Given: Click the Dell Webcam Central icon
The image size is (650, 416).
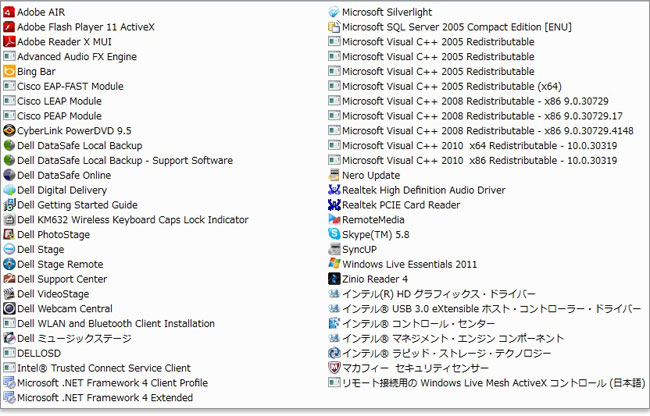Looking at the screenshot, I should pyautogui.click(x=9, y=309).
